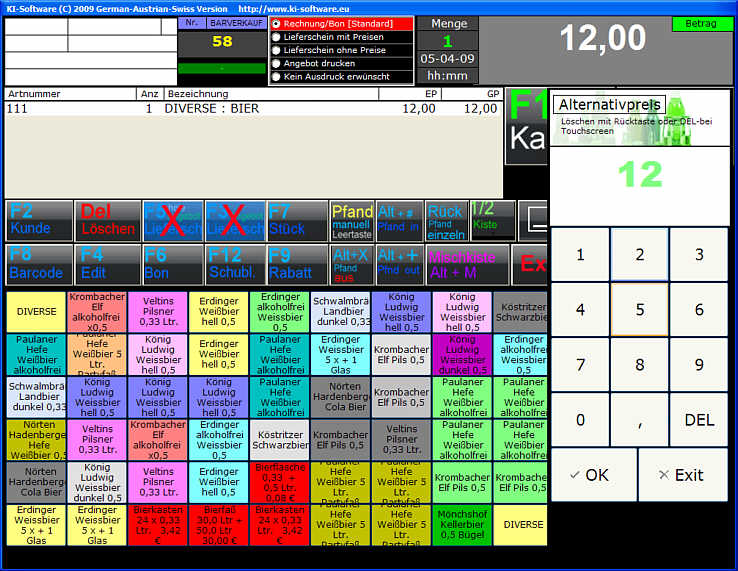Click white König Ludwig Weissbier dunkel 0,5

click(x=97, y=483)
